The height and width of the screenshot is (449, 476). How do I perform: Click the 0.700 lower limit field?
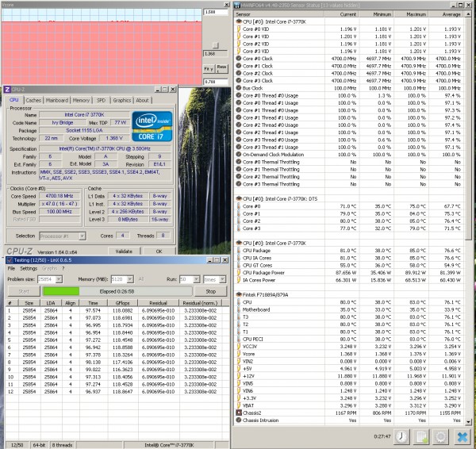tap(216, 82)
